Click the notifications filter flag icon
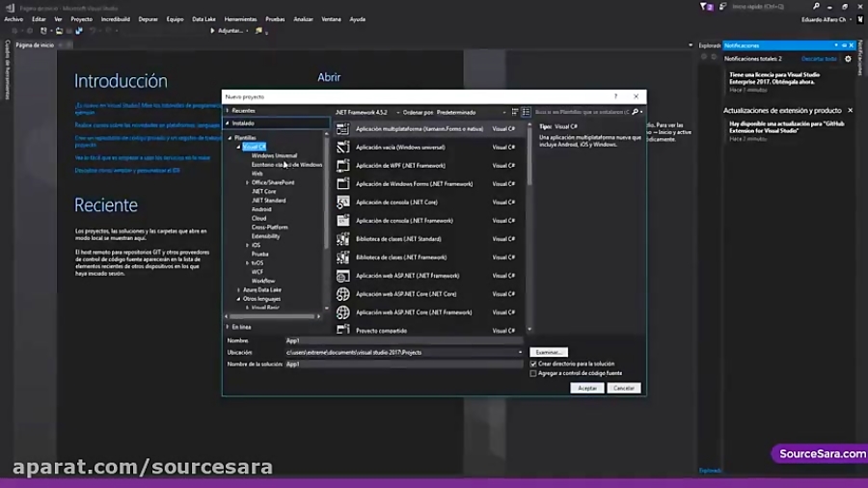Screen dimensions: 868x488 coord(706,7)
